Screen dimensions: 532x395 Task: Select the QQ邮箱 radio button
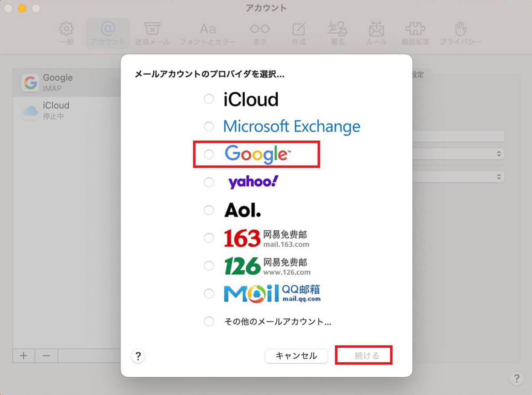[x=208, y=293]
